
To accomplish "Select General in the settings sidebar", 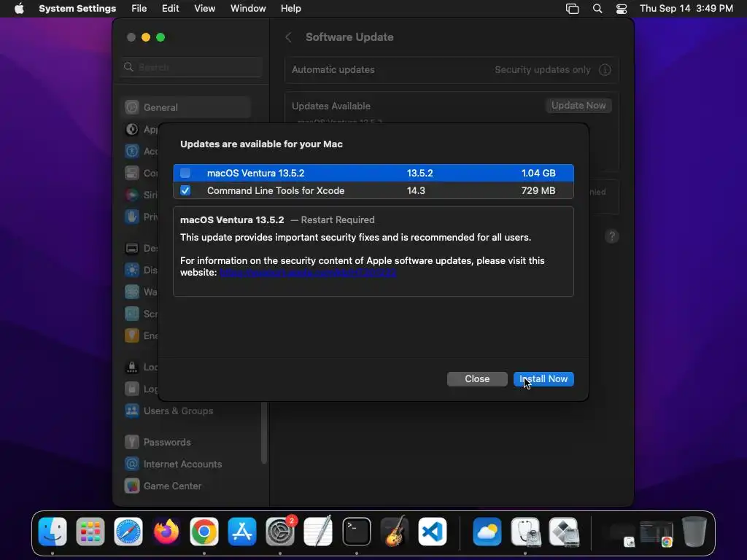I will pyautogui.click(x=186, y=108).
